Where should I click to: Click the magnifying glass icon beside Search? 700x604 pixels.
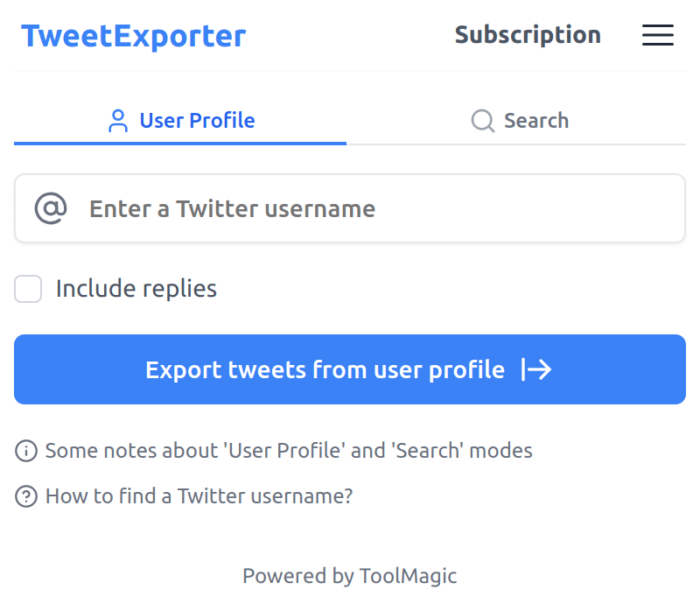click(483, 121)
